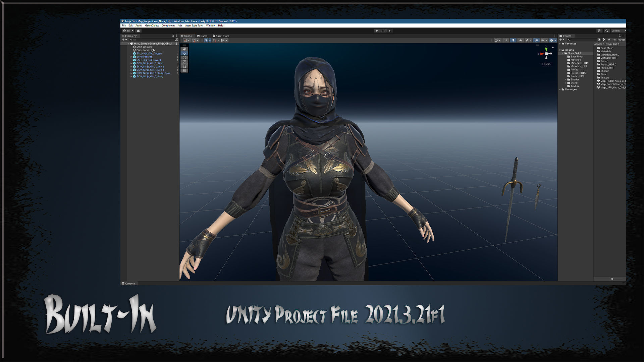Toggle scene audio
The image size is (644, 362).
tap(521, 40)
